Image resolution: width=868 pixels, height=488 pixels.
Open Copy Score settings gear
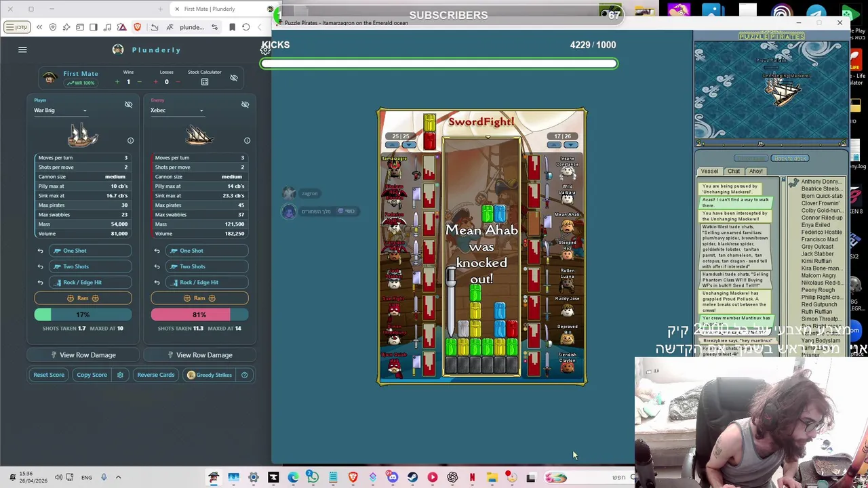pos(120,375)
